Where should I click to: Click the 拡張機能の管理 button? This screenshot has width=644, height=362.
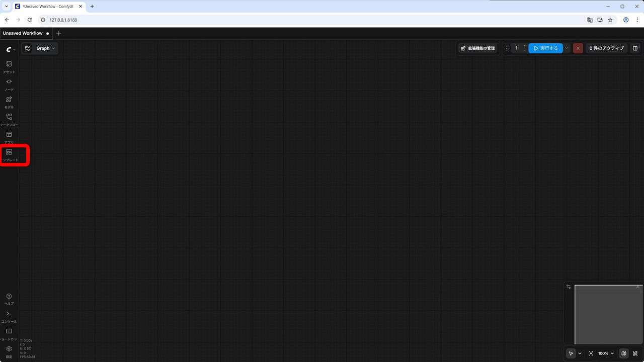477,48
